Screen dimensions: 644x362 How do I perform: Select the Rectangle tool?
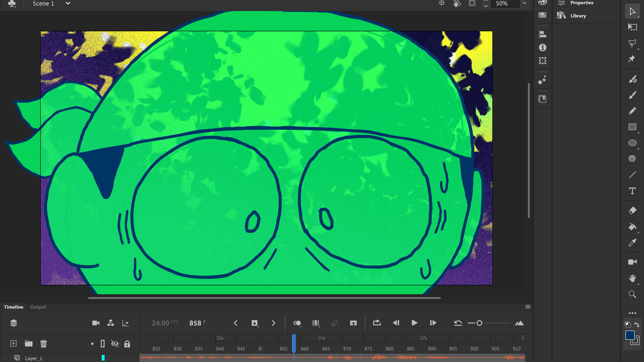point(632,127)
